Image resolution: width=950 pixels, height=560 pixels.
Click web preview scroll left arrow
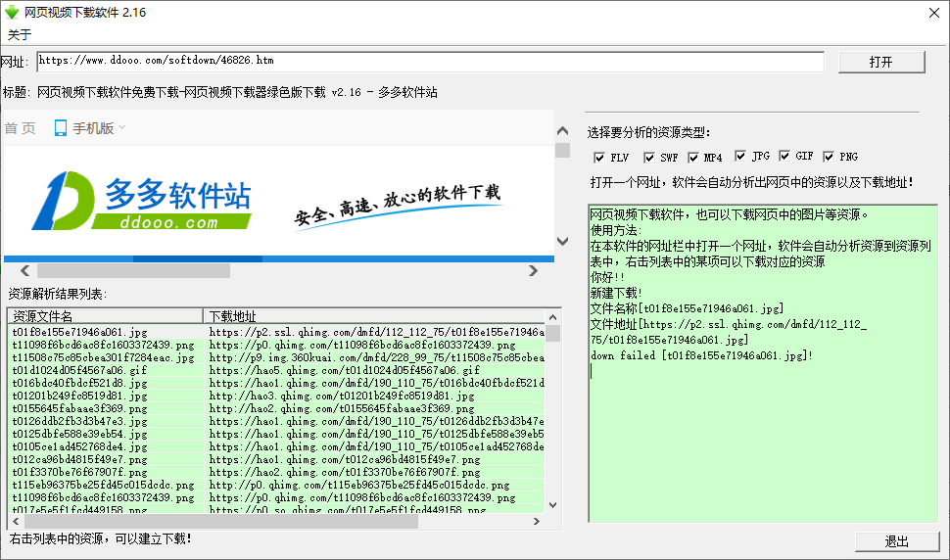pos(24,270)
